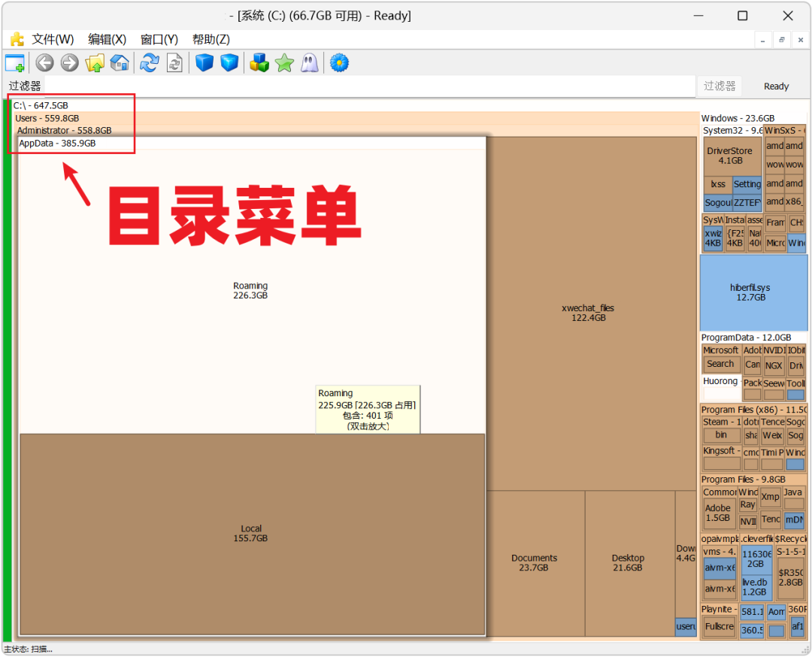
Task: Click the home house icon
Action: [x=120, y=63]
